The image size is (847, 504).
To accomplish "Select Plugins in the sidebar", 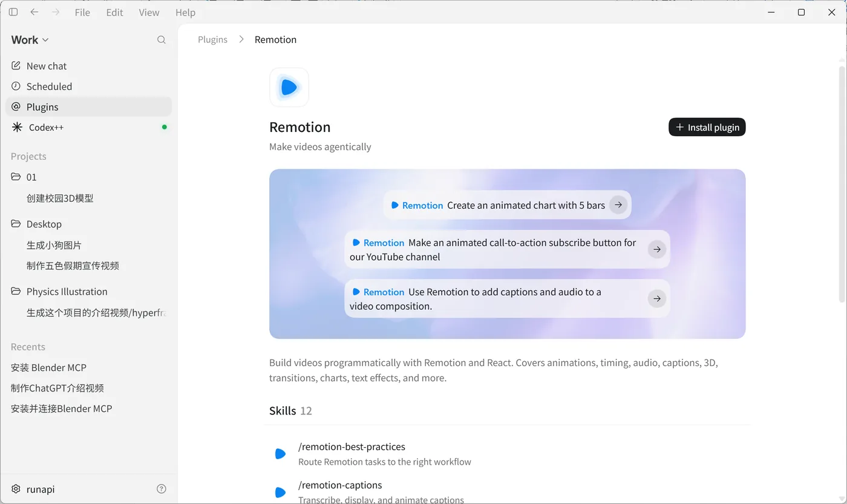I will click(89, 106).
